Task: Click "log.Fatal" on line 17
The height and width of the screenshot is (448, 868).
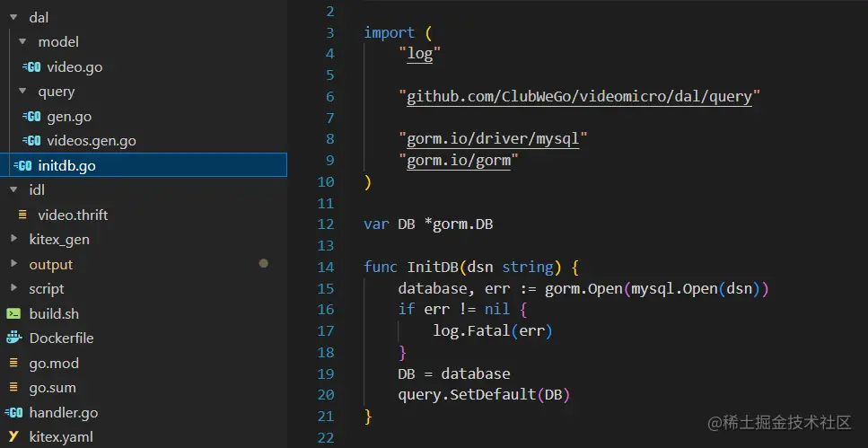Action: click(471, 331)
